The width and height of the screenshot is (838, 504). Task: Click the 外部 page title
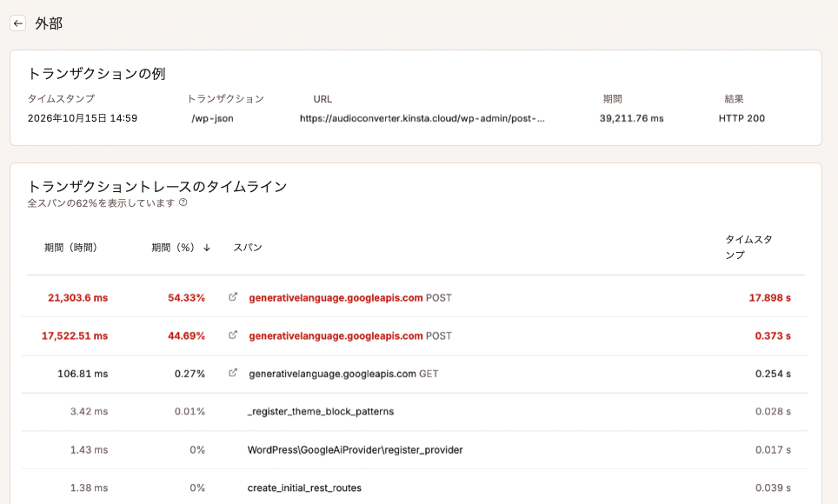coord(49,23)
